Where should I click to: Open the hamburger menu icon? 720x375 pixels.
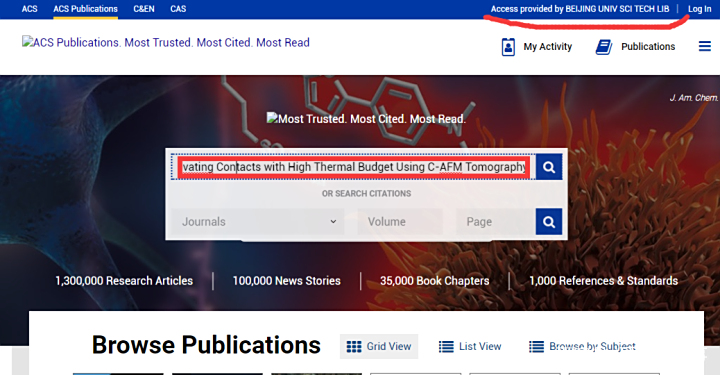pos(705,46)
